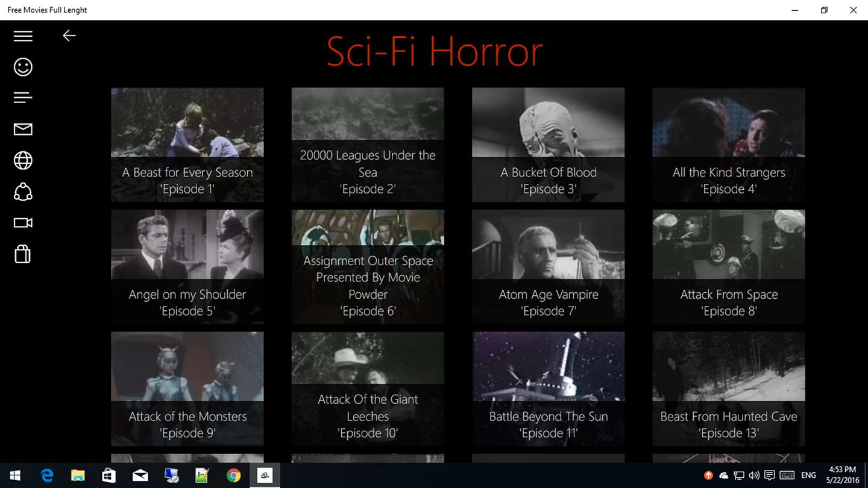Click the Sci-Fi Horror heading
The image size is (868, 488).
click(x=435, y=52)
